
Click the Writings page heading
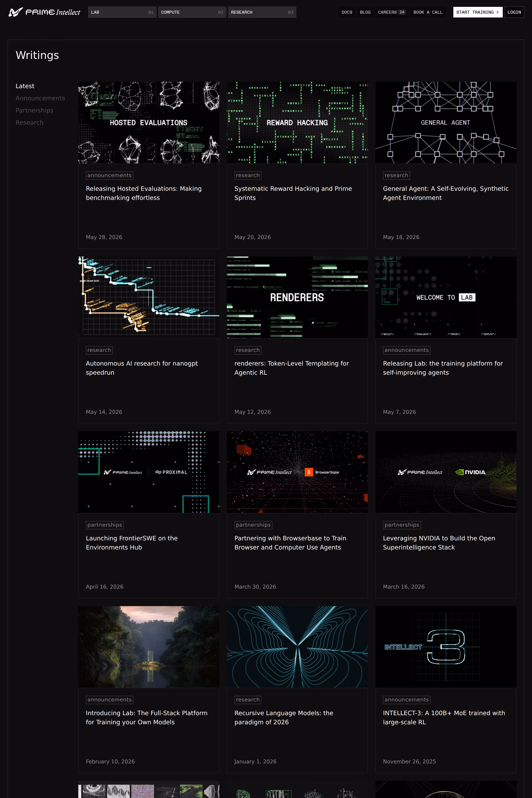[37, 55]
